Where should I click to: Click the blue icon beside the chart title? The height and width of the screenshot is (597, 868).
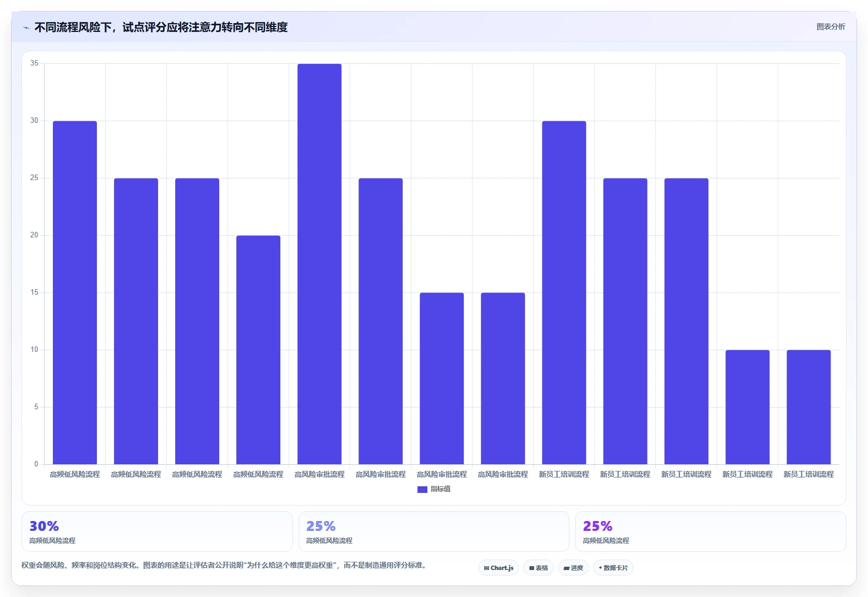26,28
